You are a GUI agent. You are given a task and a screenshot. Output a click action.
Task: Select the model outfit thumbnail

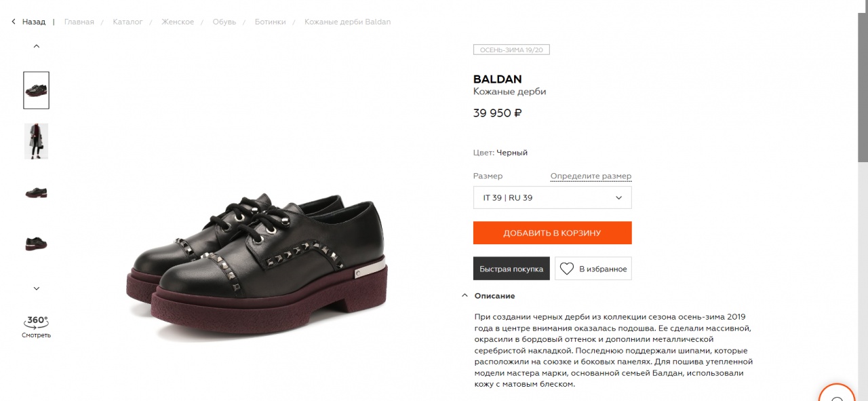pos(37,141)
